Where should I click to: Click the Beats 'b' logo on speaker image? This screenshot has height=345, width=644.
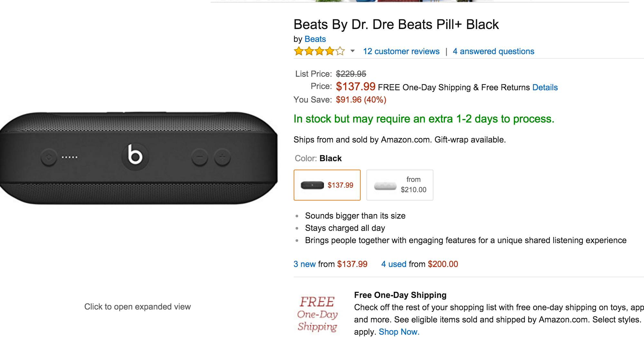135,155
